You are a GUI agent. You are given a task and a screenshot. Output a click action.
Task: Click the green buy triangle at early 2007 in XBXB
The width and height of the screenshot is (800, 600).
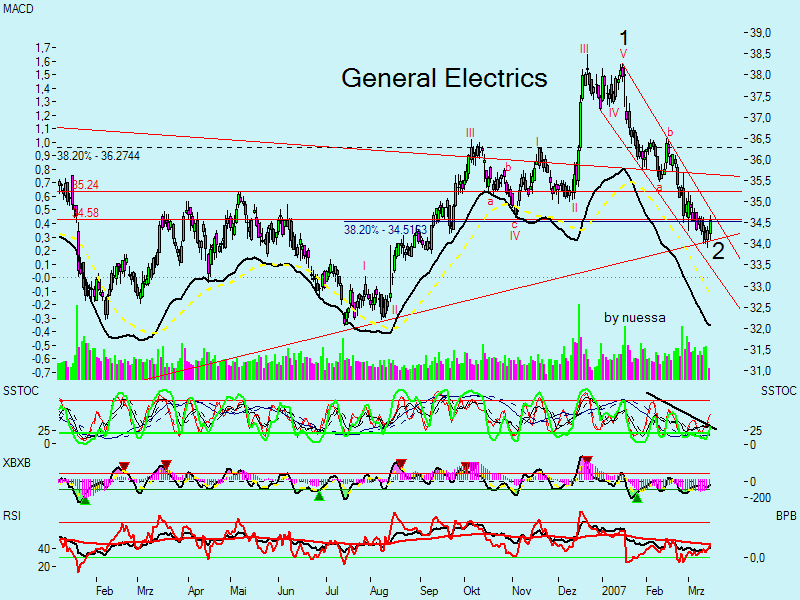tap(637, 497)
